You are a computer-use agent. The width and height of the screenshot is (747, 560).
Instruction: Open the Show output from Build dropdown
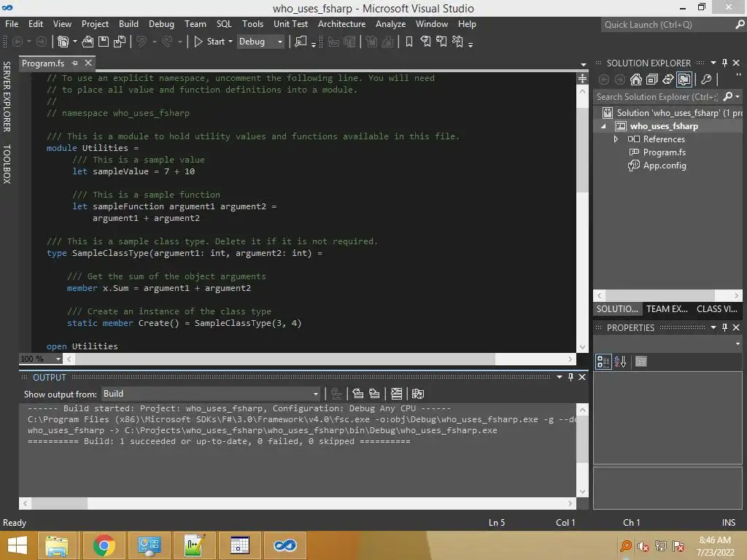coord(210,394)
